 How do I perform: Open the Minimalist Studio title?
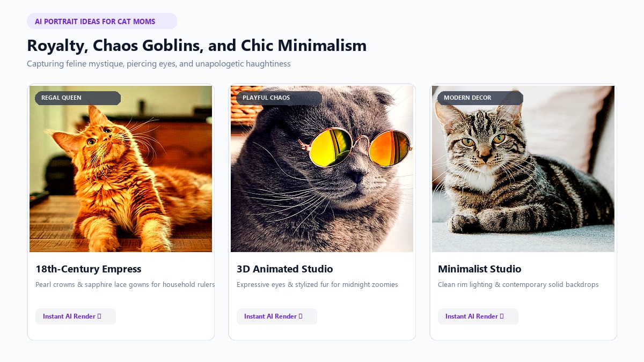480,269
